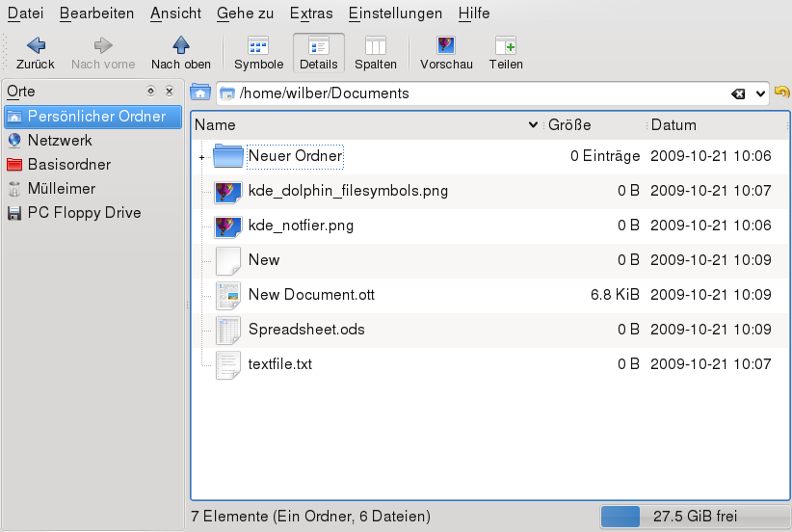This screenshot has width=792, height=532.
Task: Click the Zurück back arrow icon
Action: coord(36,44)
